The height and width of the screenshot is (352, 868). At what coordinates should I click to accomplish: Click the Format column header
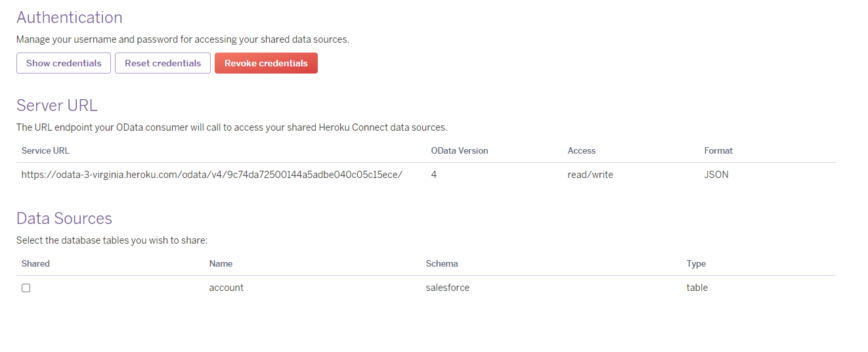tap(718, 150)
